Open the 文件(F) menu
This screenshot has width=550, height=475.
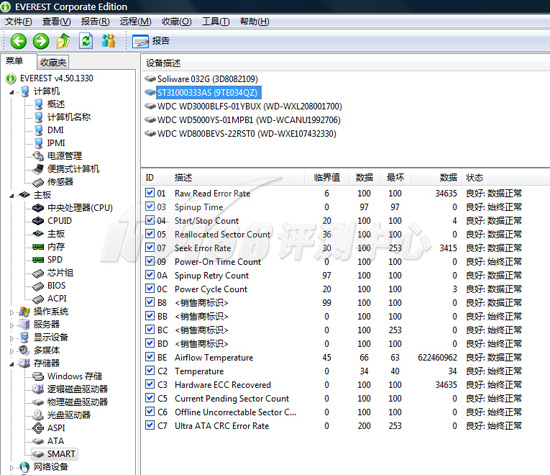point(19,22)
